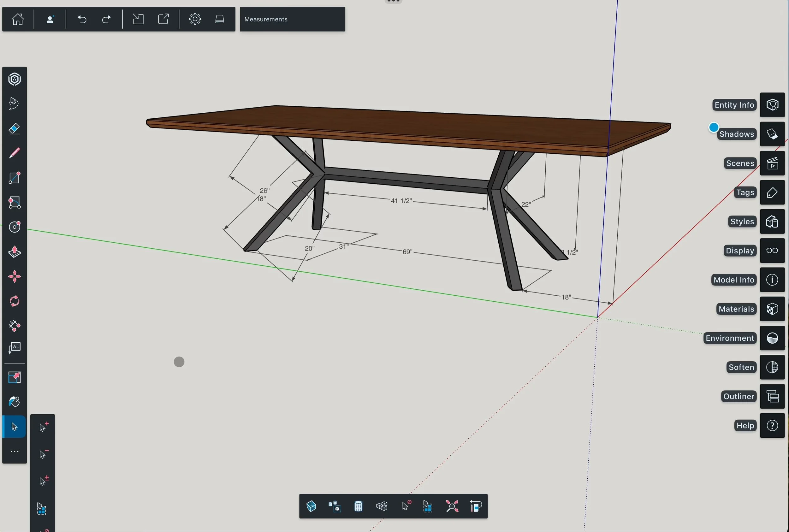Toggle the add/subtract selection cursor modifier
Screen dimensions: 789x532
tap(43, 481)
